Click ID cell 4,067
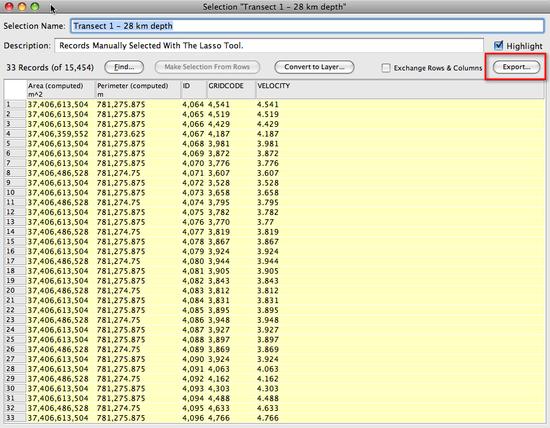Viewport: 550px width, 428px height. tap(193, 134)
